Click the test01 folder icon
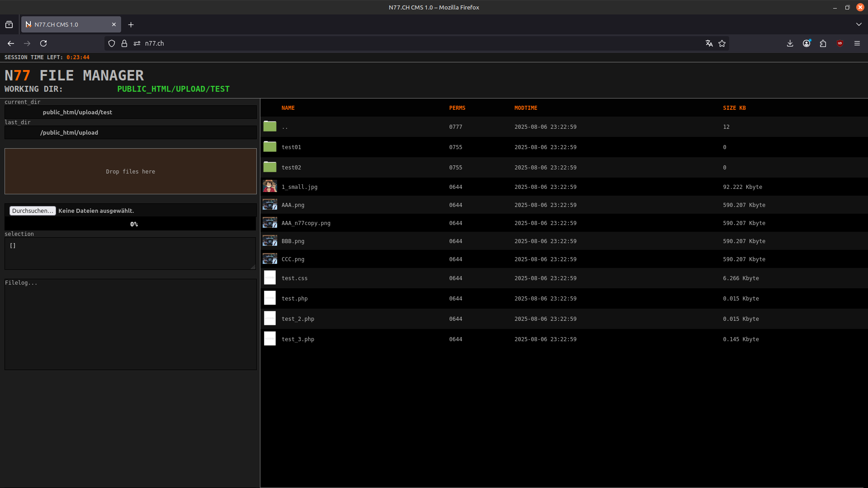This screenshot has width=868, height=488. (x=270, y=147)
